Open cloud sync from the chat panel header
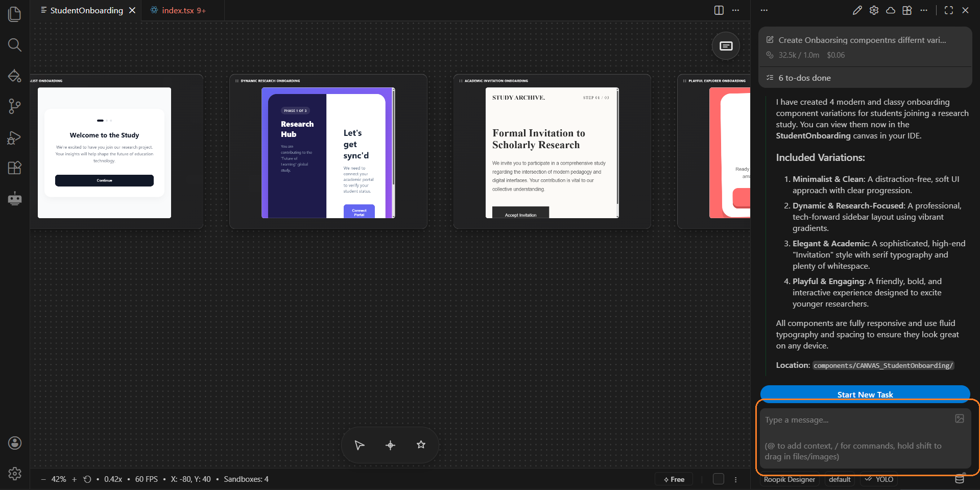The image size is (980, 490). click(x=891, y=10)
